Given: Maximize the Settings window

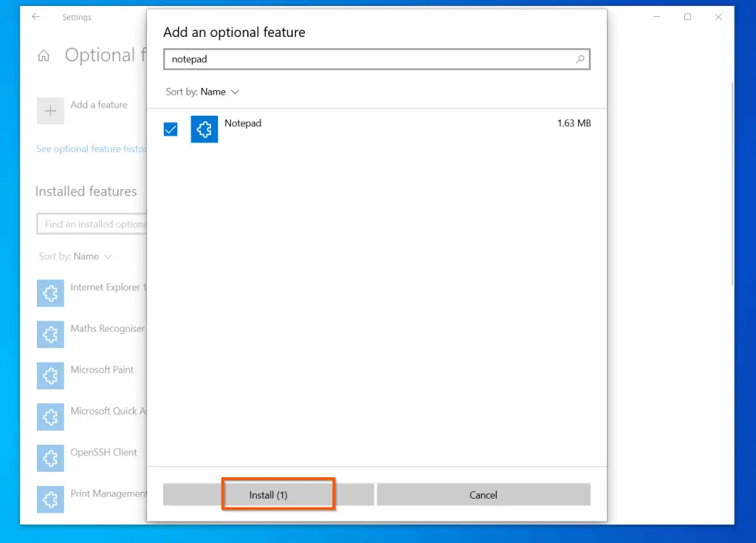Looking at the screenshot, I should (x=687, y=17).
